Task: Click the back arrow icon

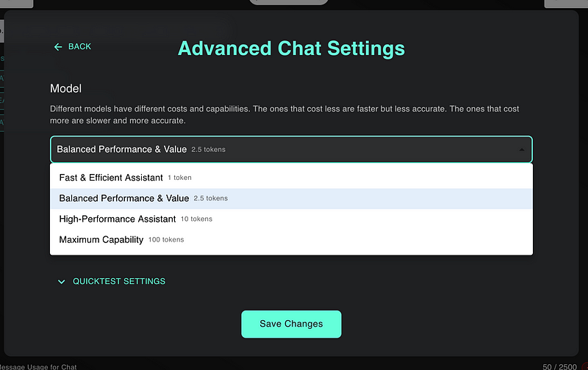Action: point(58,47)
